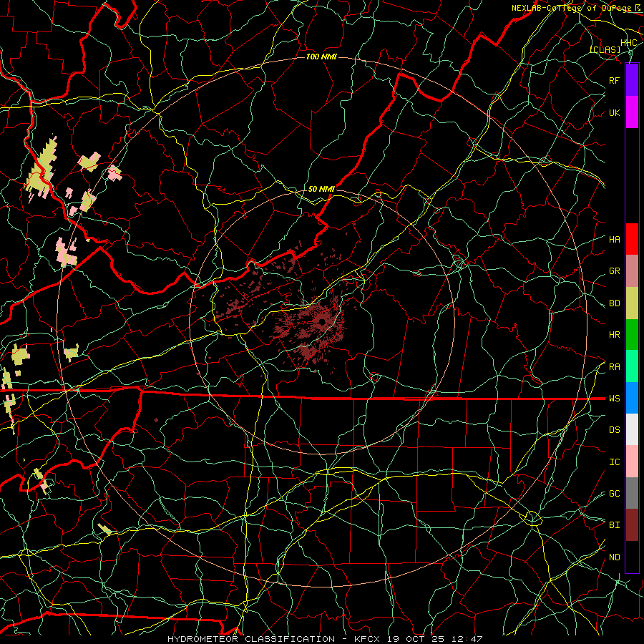The height and width of the screenshot is (644, 644).
Task: Click the 50 NMI range ring label
Action: tap(321, 189)
